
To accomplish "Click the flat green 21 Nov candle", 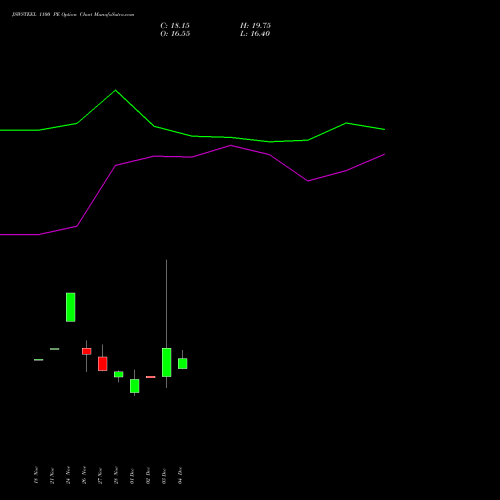I will tap(55, 349).
